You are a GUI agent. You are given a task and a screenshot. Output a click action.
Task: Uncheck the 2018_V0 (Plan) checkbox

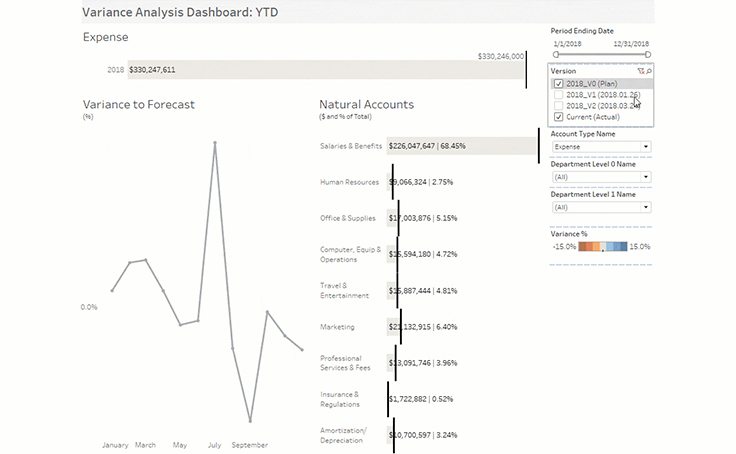pos(558,84)
